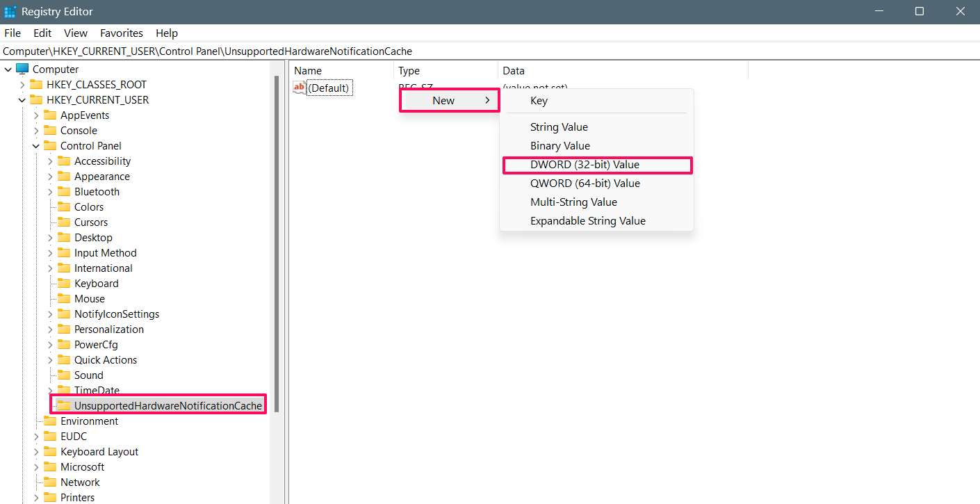Select Key in the New submenu
This screenshot has height=504, width=980.
[x=596, y=100]
